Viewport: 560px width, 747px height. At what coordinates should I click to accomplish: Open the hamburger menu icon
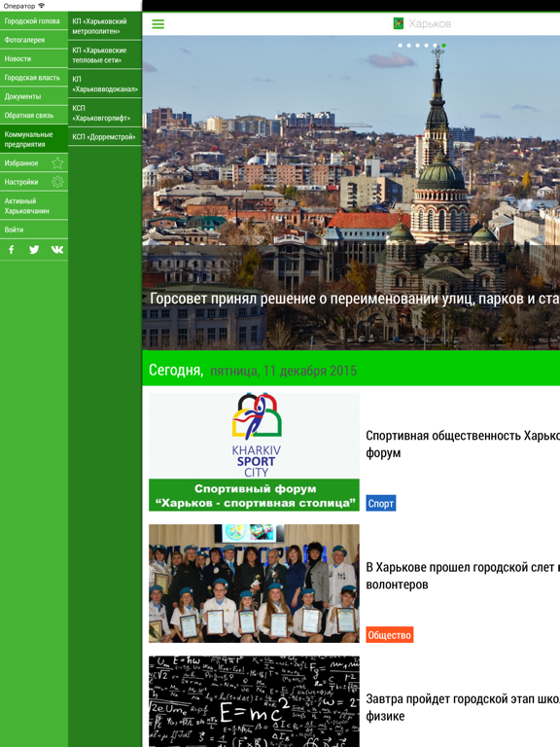point(158,23)
